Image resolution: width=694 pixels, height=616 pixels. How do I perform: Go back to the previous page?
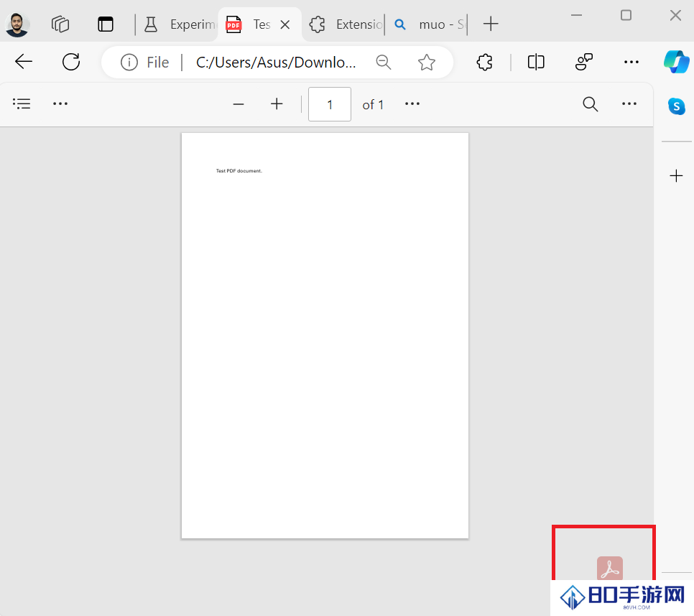[24, 62]
